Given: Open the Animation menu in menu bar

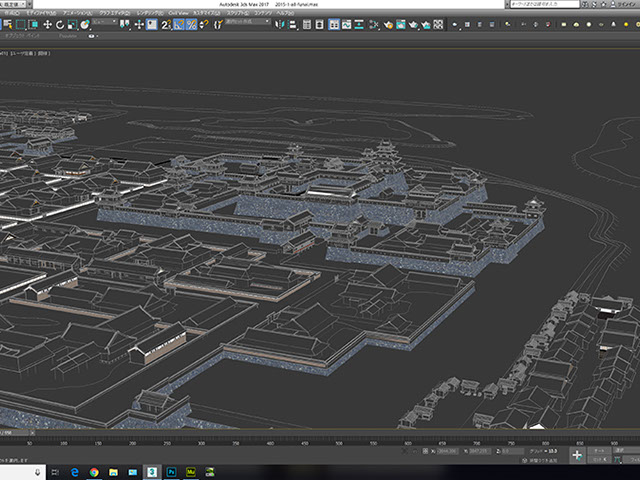Looking at the screenshot, I should [x=77, y=14].
